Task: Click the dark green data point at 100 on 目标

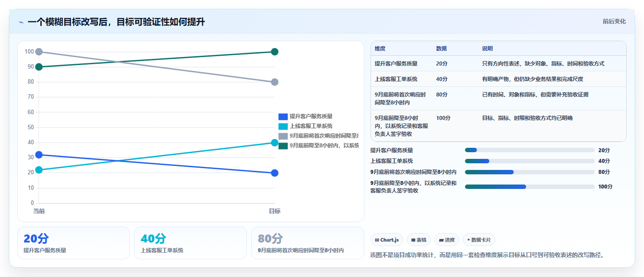Action: click(x=274, y=52)
